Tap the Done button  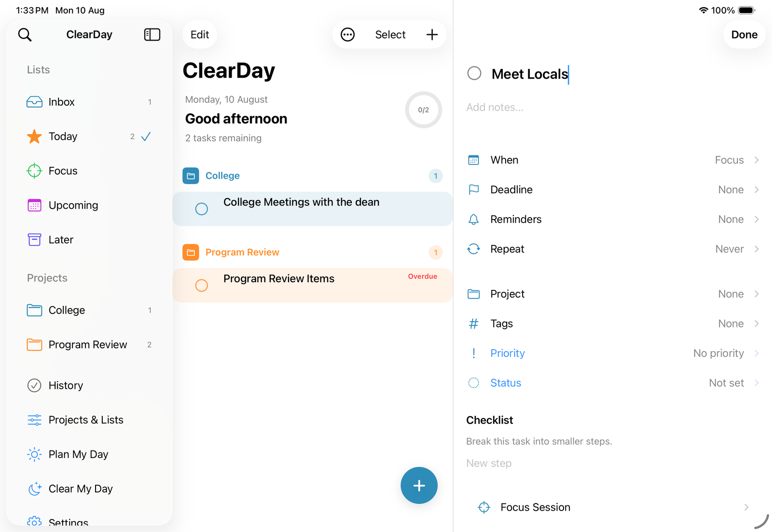click(744, 35)
